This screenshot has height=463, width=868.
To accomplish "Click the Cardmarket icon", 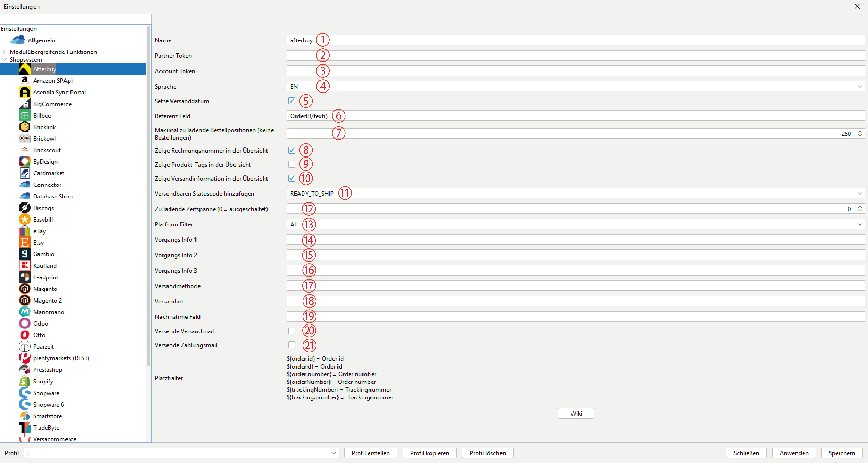I will click(25, 173).
